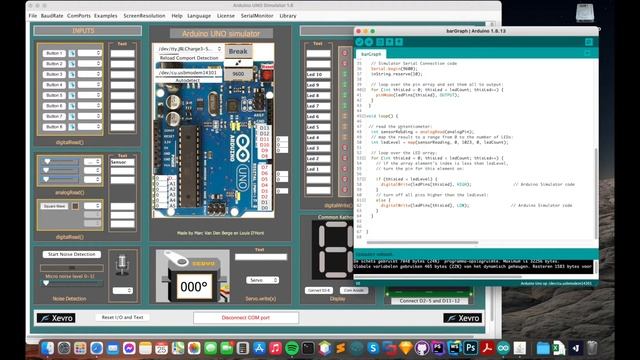Open the pin dropdown for Button 8

tap(89, 127)
